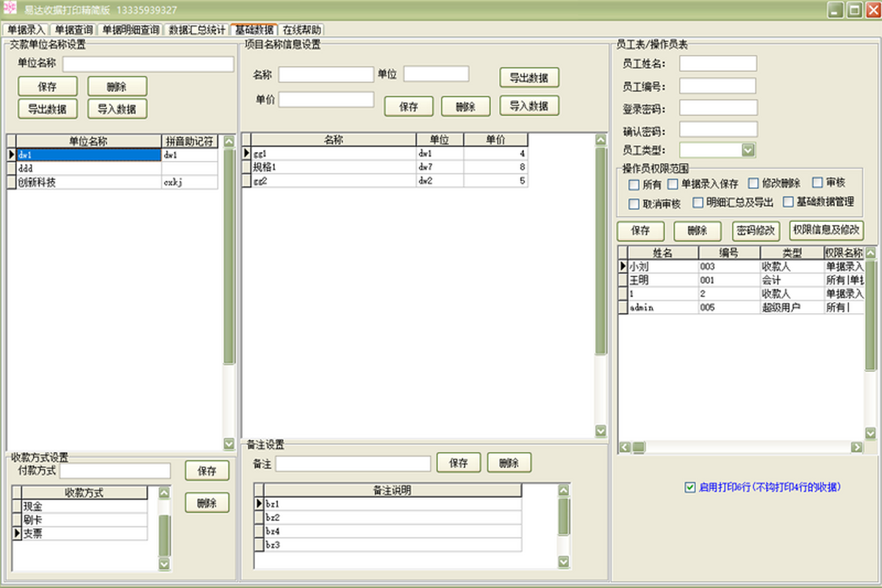Click 导入数据 in 项目名称信息设置
This screenshot has height=588, width=882.
point(529,106)
